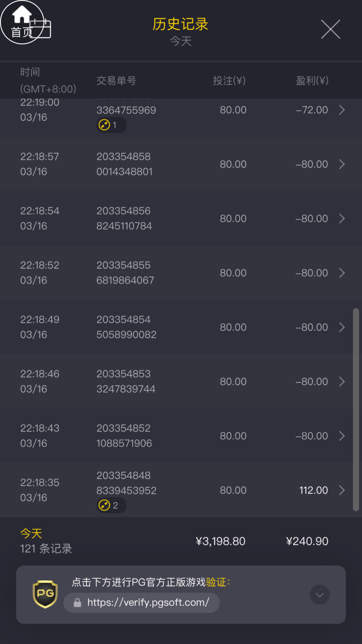Image resolution: width=362 pixels, height=644 pixels.
Task: Show details arrow for the -72.00 record
Action: pyautogui.click(x=342, y=110)
